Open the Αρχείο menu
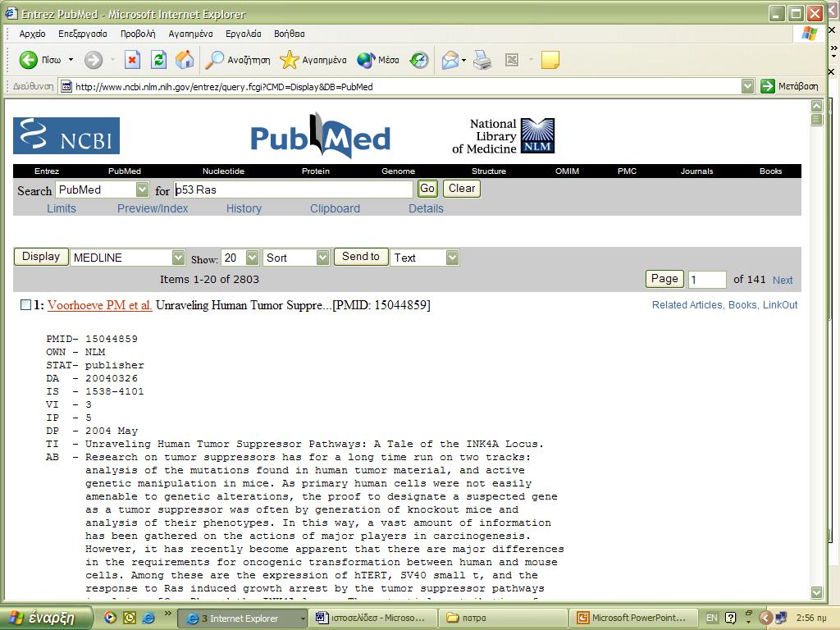 [x=32, y=34]
